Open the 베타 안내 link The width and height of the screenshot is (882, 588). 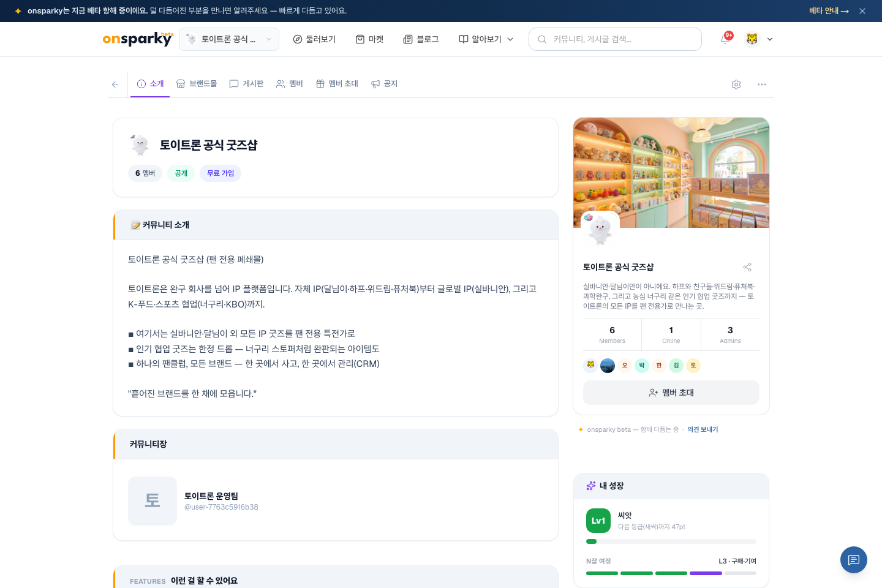829,11
